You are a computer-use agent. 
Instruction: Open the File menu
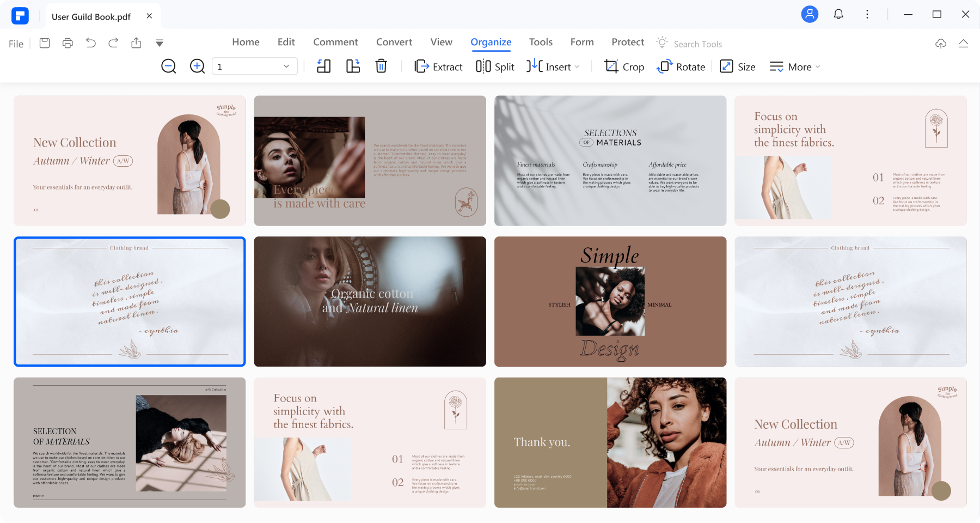click(x=16, y=44)
